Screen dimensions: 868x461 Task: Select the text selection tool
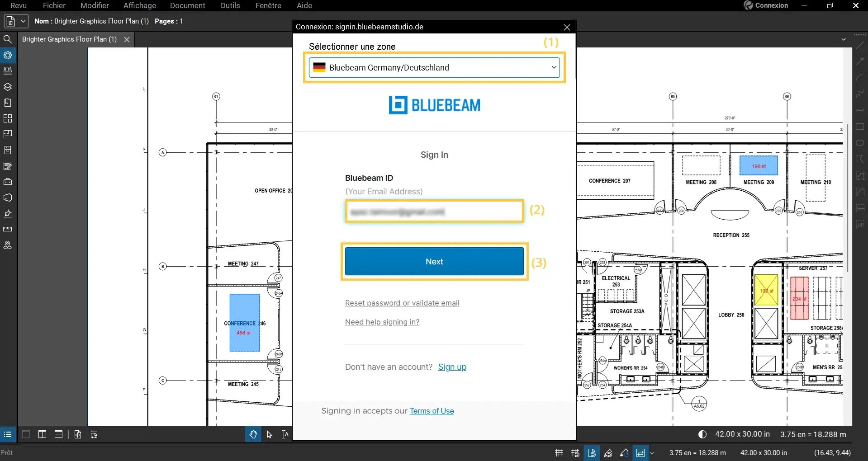pos(285,434)
